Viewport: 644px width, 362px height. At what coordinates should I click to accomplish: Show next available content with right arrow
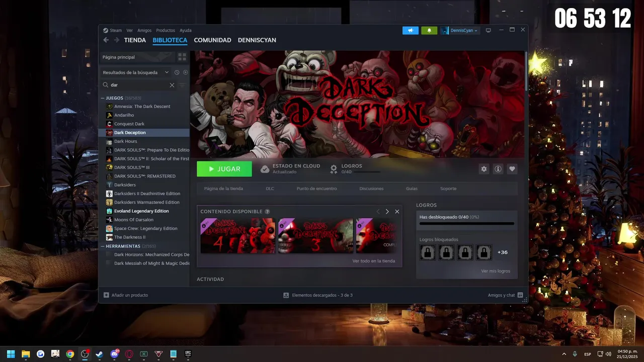point(387,212)
